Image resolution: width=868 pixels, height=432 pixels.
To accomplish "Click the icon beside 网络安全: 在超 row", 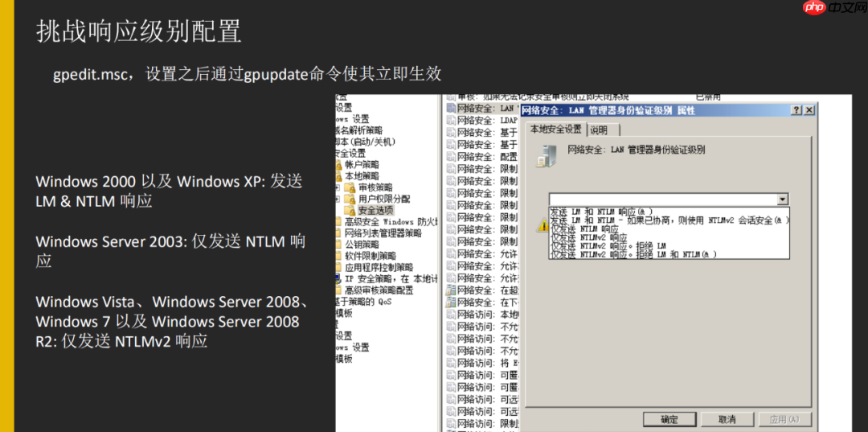I will 452,290.
